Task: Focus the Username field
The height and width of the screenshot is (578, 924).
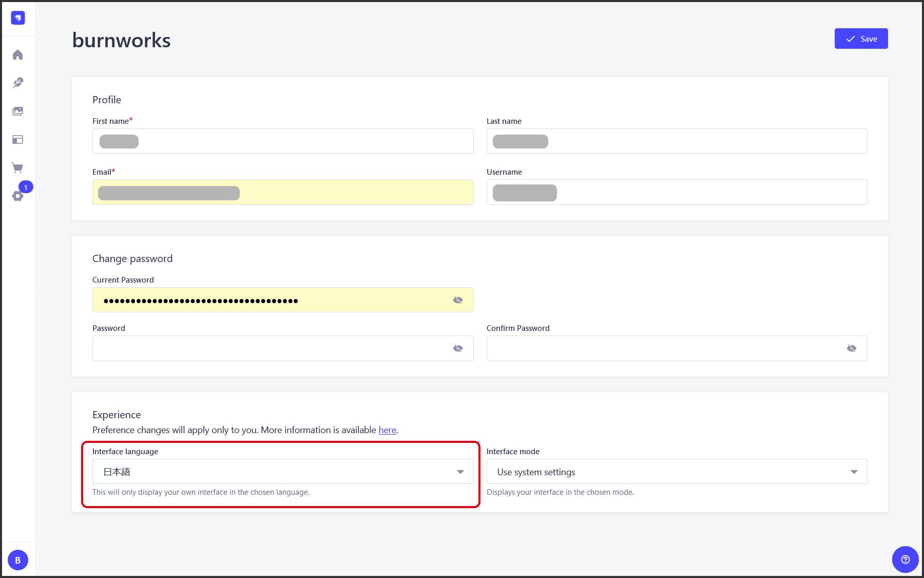Action: pos(677,192)
